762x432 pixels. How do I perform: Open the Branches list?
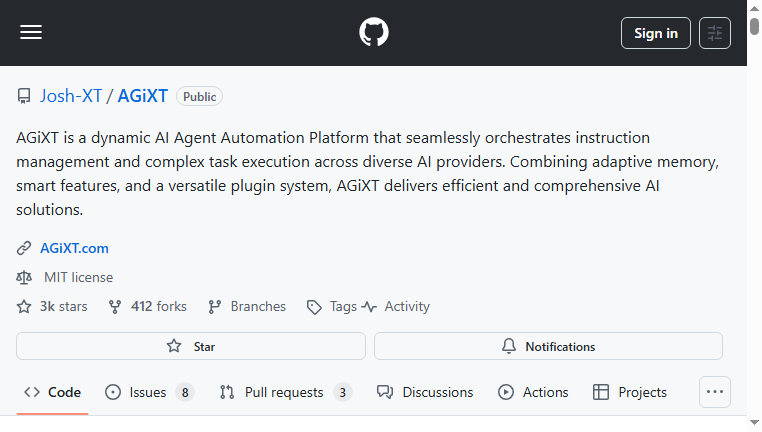(x=258, y=307)
